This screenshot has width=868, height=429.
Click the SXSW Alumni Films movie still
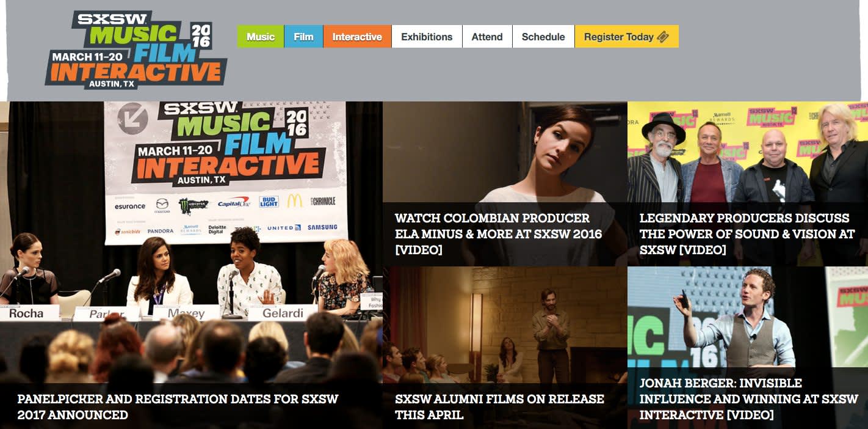504,324
